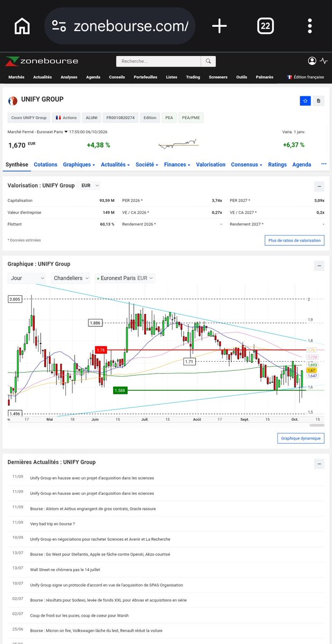Click the search magnifier button

[x=209, y=61]
